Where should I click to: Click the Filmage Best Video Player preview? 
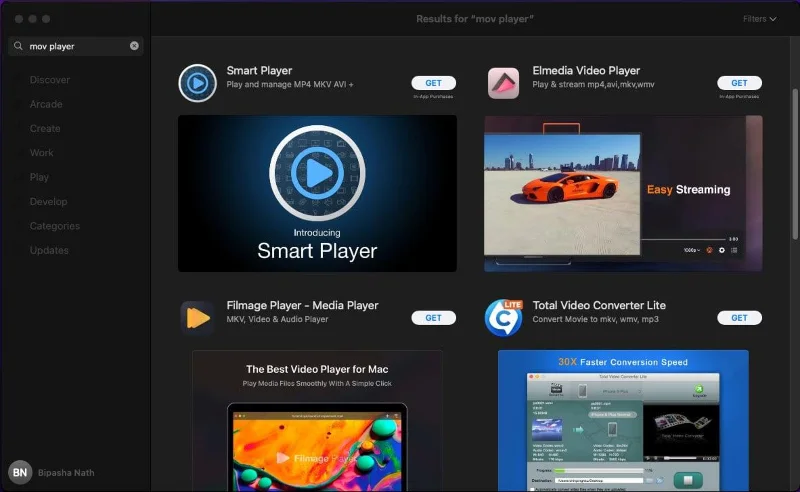(317, 421)
